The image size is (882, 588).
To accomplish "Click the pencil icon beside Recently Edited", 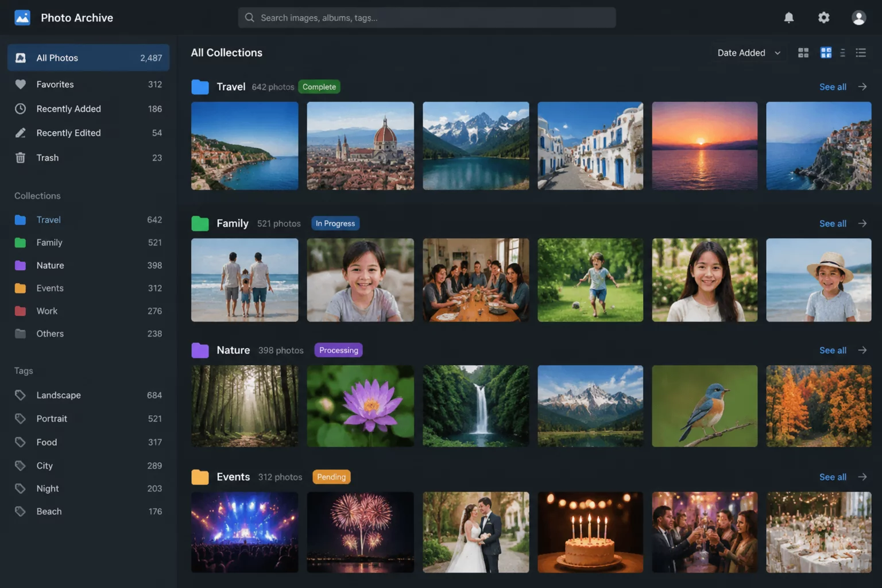I will (x=21, y=133).
